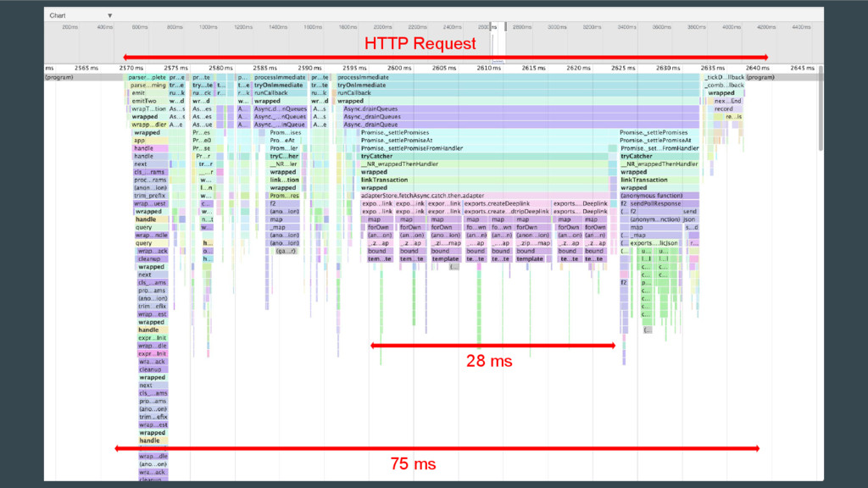Select the wide Async._drainQueue bar
868x488 pixels.
[517, 125]
